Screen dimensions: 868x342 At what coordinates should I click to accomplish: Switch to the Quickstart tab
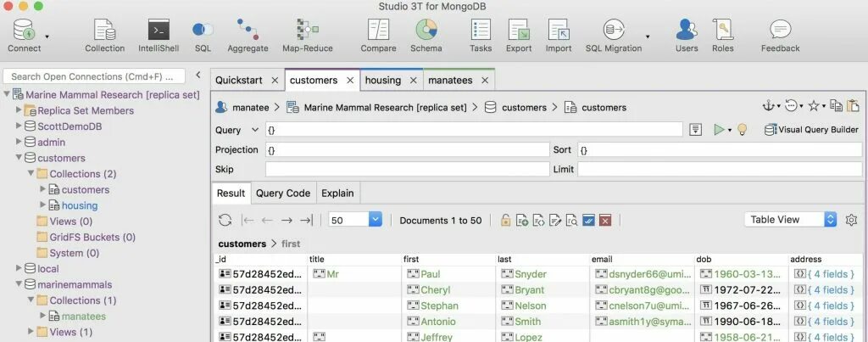pyautogui.click(x=239, y=81)
